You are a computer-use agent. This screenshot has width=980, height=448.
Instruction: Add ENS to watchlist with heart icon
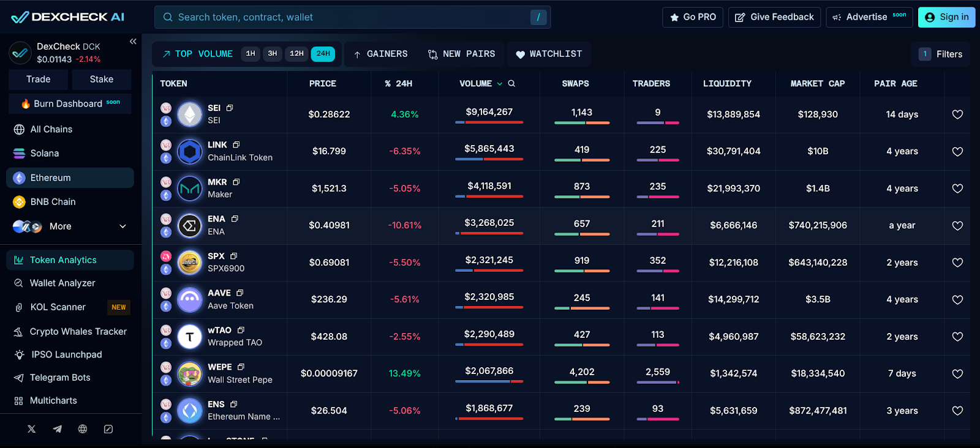pyautogui.click(x=957, y=411)
